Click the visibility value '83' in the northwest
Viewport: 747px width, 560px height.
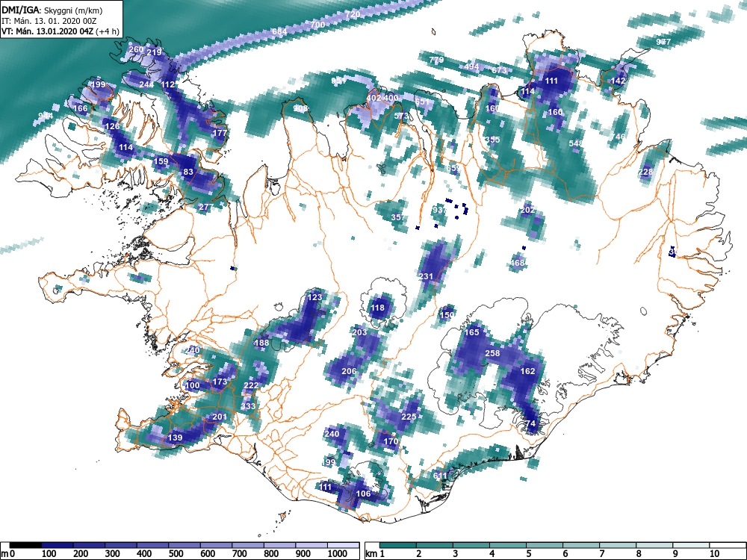pyautogui.click(x=188, y=172)
